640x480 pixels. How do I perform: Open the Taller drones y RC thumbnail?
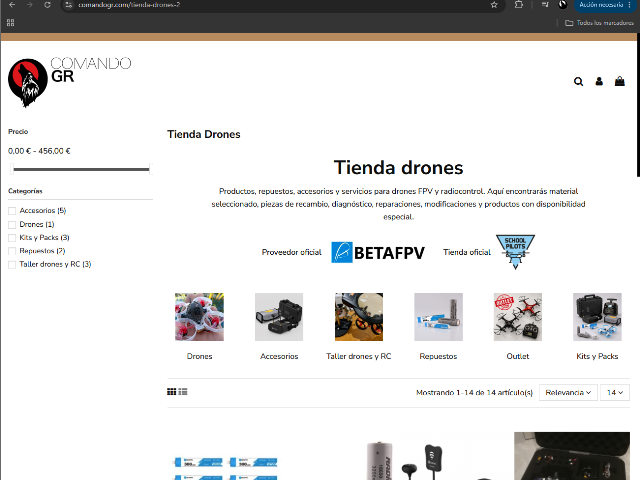359,317
